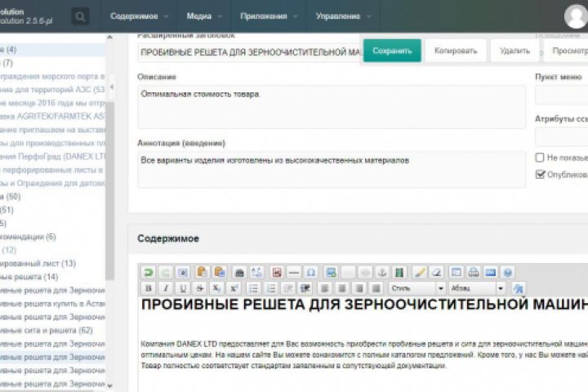The width and height of the screenshot is (588, 392).
Task: Open the 'Абзац' paragraph format dropdown
Action: click(477, 288)
